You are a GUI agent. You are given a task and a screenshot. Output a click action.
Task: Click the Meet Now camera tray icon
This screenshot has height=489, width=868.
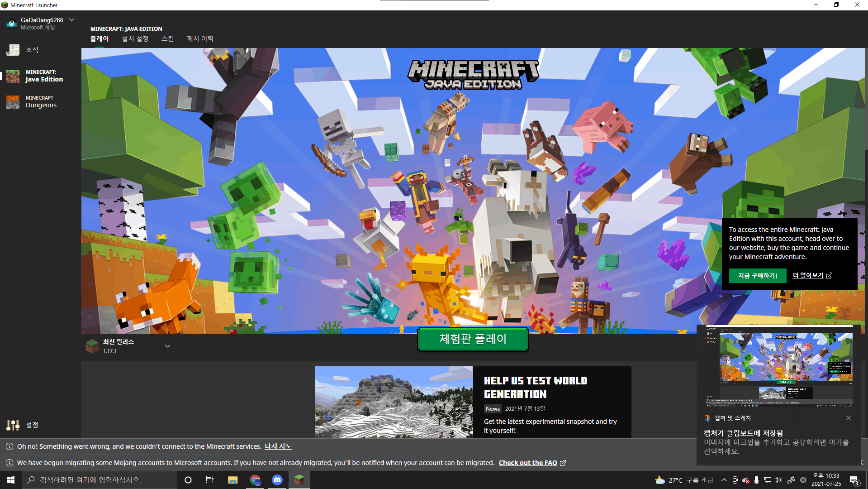pos(735,480)
